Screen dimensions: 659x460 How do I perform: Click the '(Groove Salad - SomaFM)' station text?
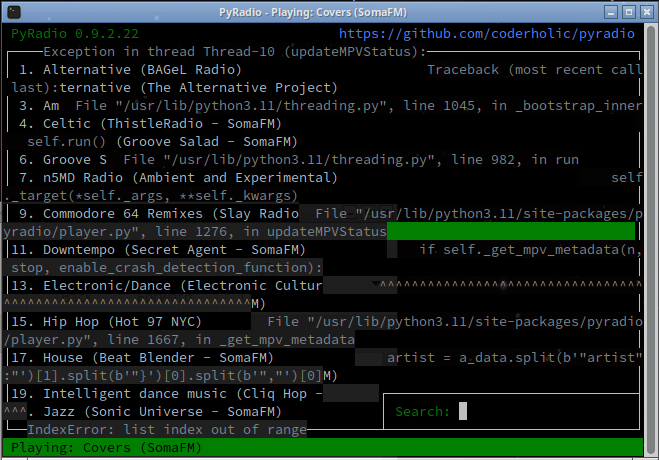[x=207, y=142]
